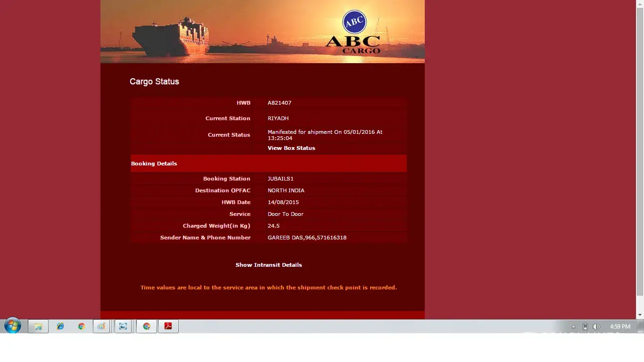The width and height of the screenshot is (644, 362).
Task: Click the 'Sender Name & Phone Number' label
Action: click(206, 238)
